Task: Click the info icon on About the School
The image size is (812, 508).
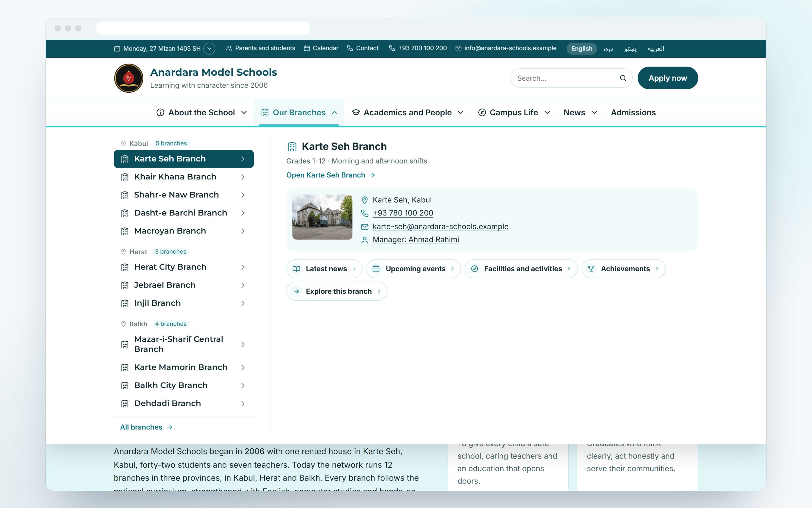Action: point(160,113)
